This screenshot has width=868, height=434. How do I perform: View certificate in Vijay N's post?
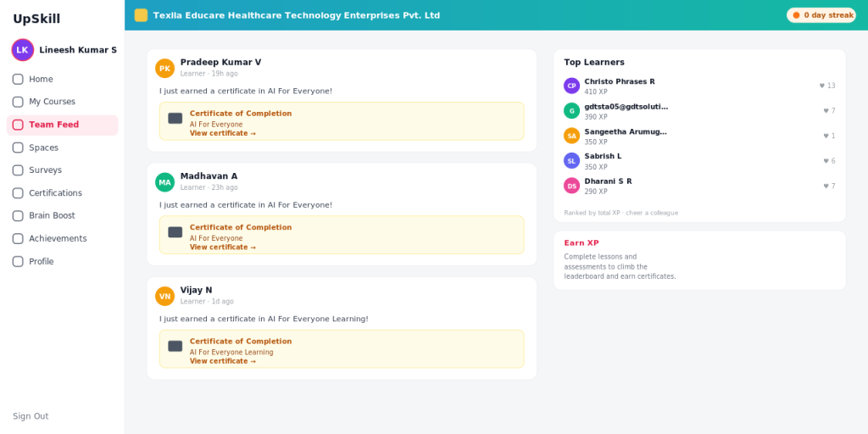click(x=223, y=361)
